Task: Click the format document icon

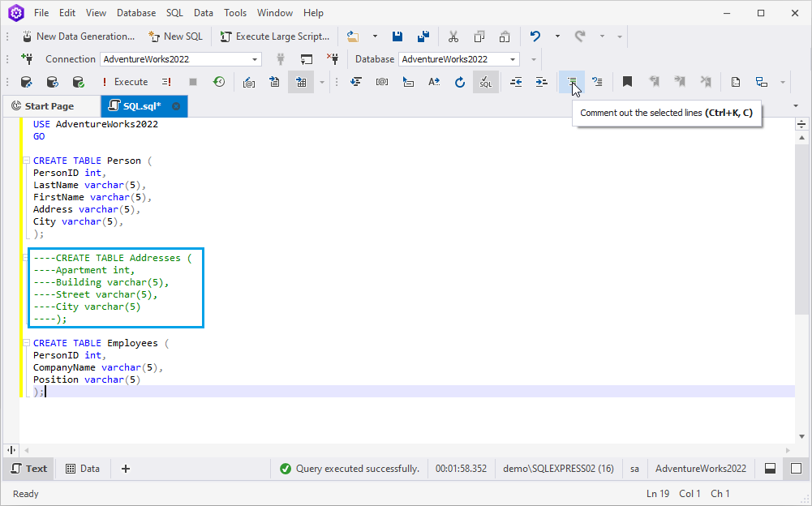Action: (356, 82)
